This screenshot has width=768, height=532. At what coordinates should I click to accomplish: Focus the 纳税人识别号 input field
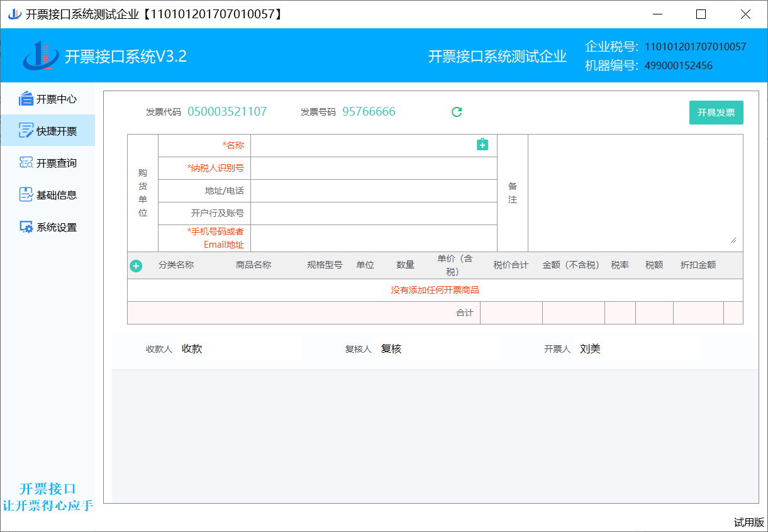pyautogui.click(x=373, y=168)
